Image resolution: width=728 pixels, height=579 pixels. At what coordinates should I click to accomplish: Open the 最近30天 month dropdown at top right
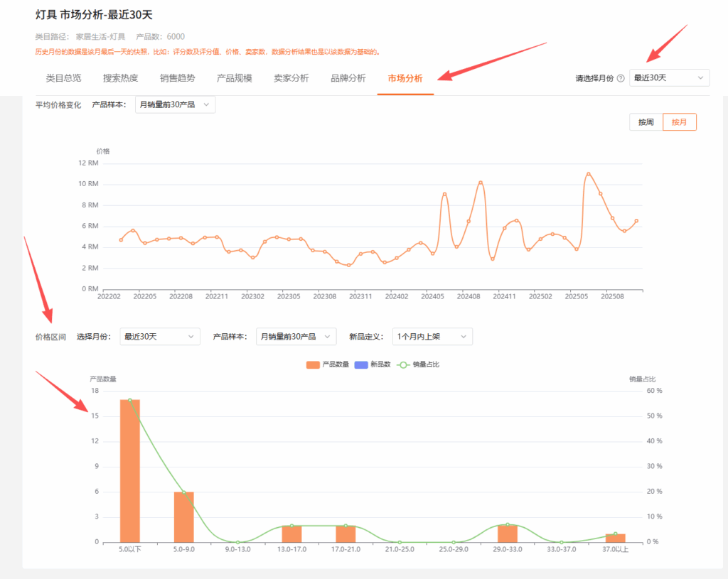[x=669, y=78]
